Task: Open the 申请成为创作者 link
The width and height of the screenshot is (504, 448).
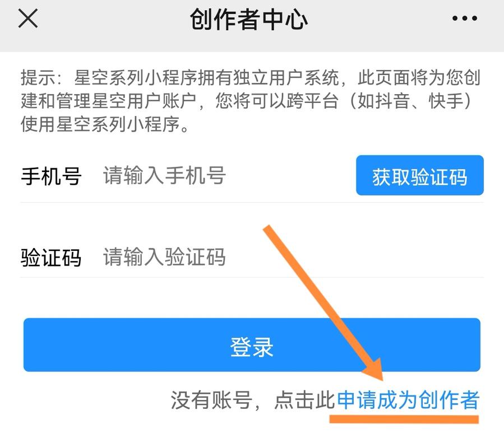Action: click(x=408, y=400)
